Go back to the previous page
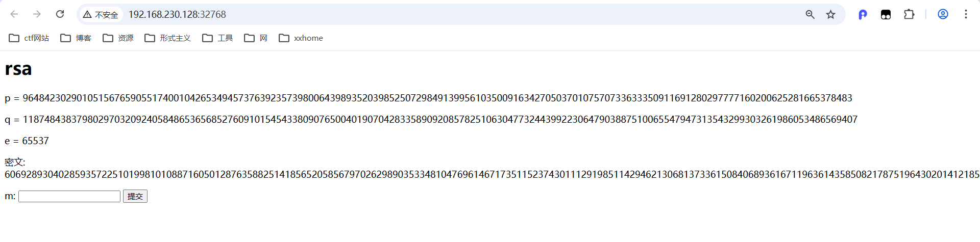980x242 pixels. coord(14,14)
